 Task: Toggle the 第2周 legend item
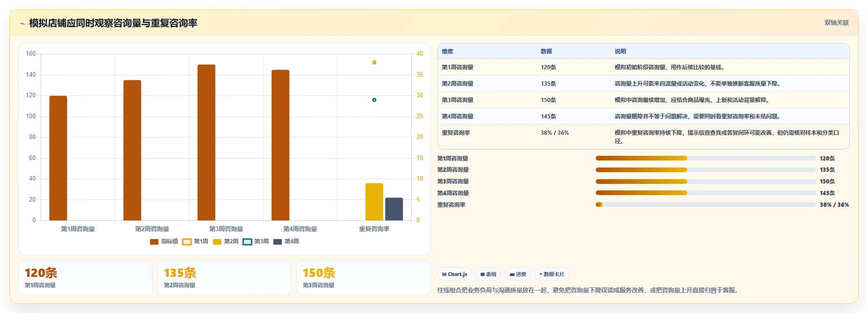pyautogui.click(x=226, y=241)
